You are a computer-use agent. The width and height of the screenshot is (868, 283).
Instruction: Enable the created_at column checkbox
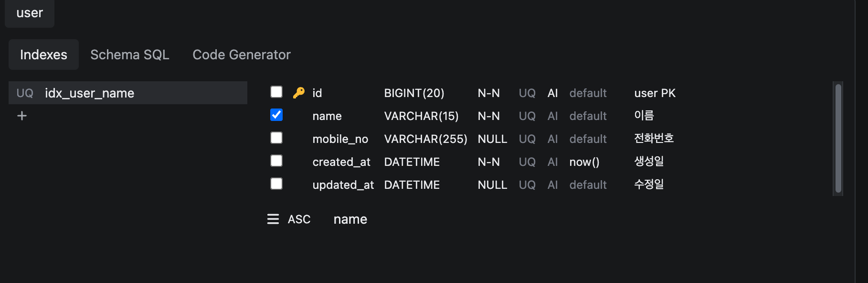click(x=276, y=161)
